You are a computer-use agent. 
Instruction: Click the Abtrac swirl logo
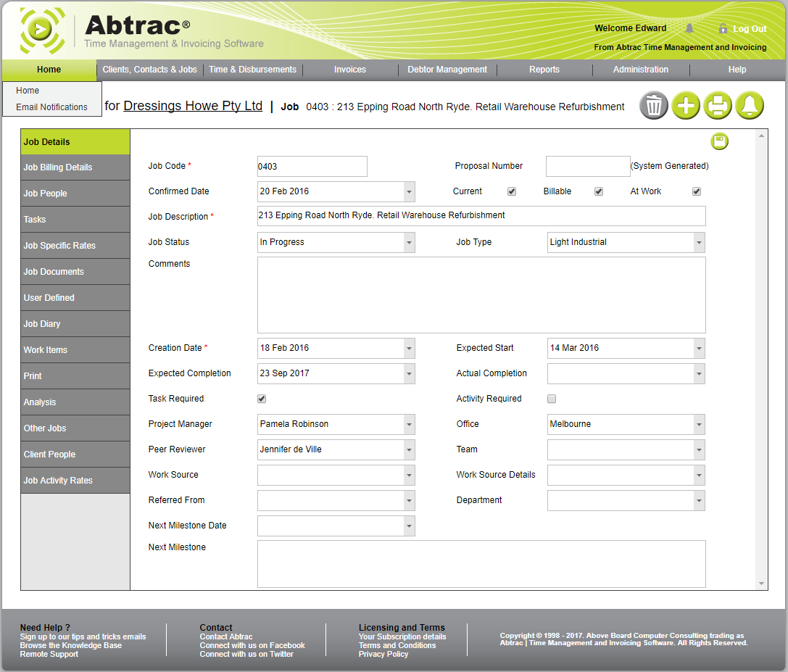pyautogui.click(x=41, y=30)
